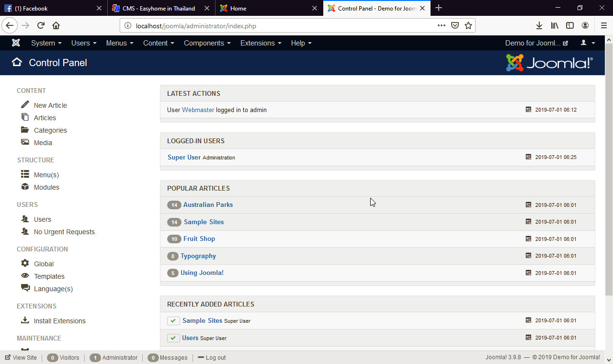Toggle publish status of Sample Sites article
The image size is (613, 364).
click(x=173, y=320)
